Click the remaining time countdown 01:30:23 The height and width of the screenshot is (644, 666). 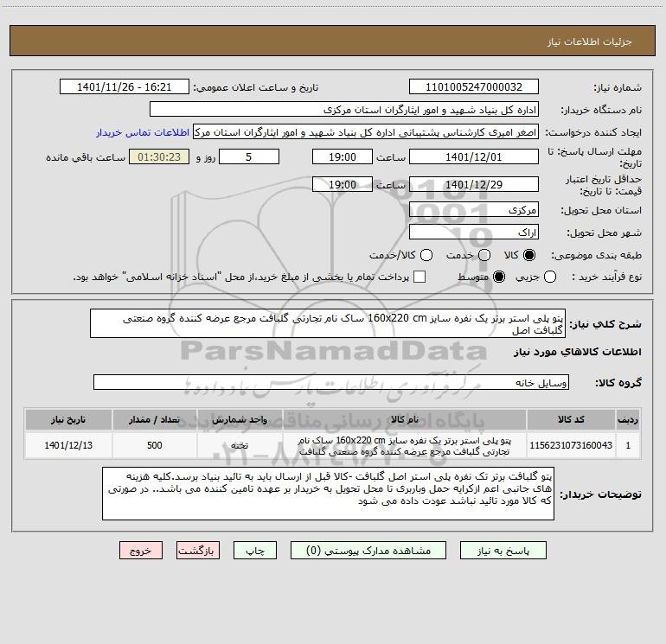(x=159, y=156)
